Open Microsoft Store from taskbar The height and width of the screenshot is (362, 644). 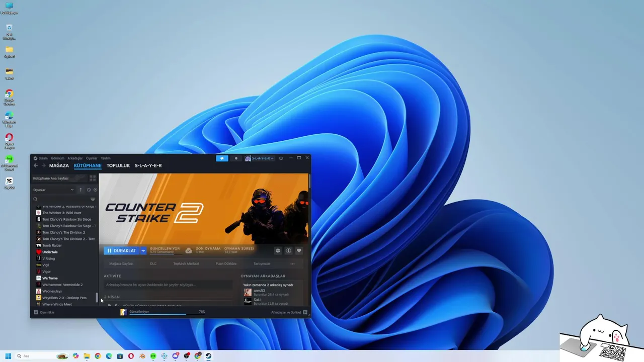point(120,356)
